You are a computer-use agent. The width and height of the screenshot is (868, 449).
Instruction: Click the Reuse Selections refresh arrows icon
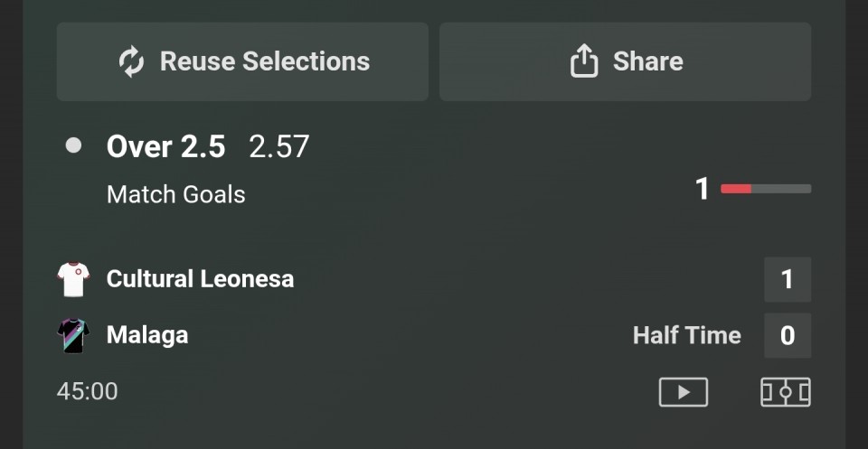[131, 61]
